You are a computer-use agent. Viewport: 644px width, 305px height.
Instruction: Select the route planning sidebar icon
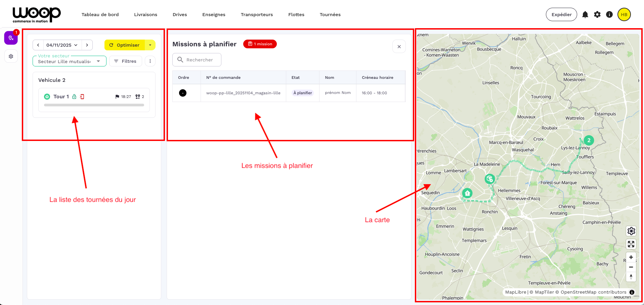point(11,38)
